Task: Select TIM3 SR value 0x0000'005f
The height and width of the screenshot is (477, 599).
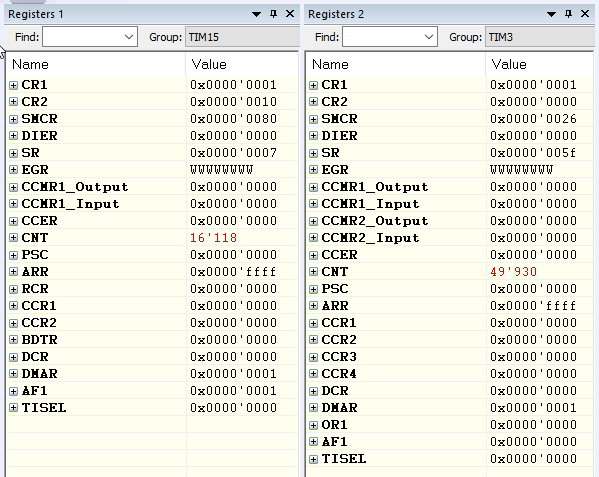Action: 533,153
